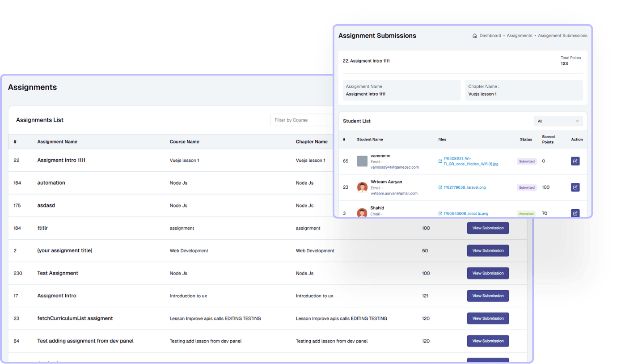This screenshot has width=621, height=364.
Task: Click the external-link icon beside 1760543608_react js.png
Action: (x=440, y=213)
